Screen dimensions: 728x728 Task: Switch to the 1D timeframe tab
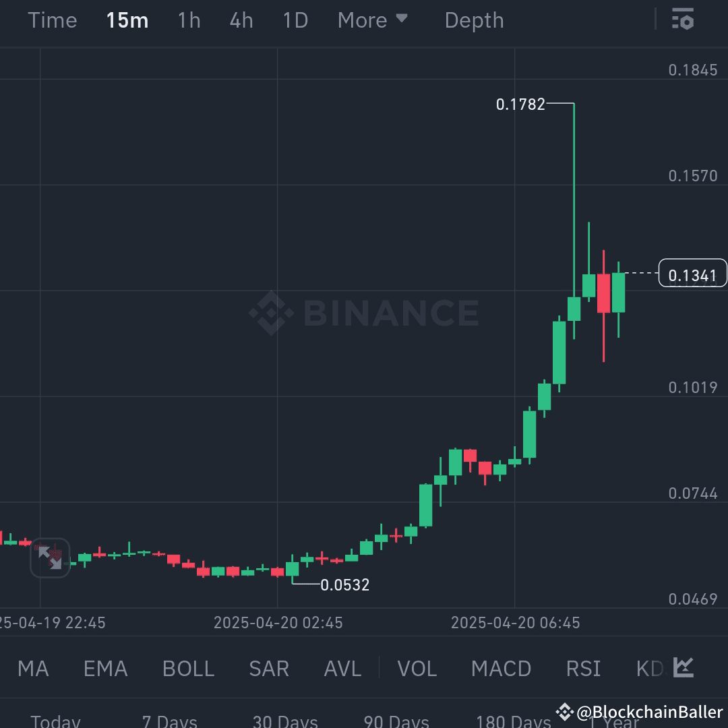[x=295, y=20]
